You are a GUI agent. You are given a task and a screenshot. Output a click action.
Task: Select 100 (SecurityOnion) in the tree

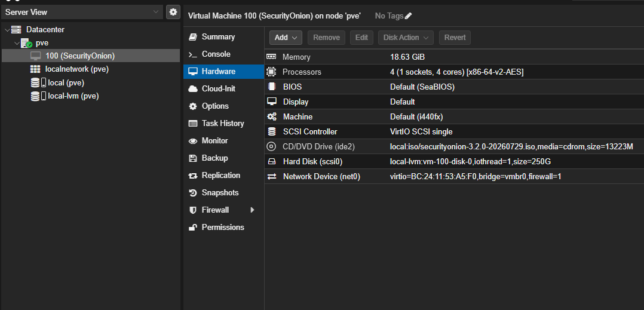click(x=91, y=56)
